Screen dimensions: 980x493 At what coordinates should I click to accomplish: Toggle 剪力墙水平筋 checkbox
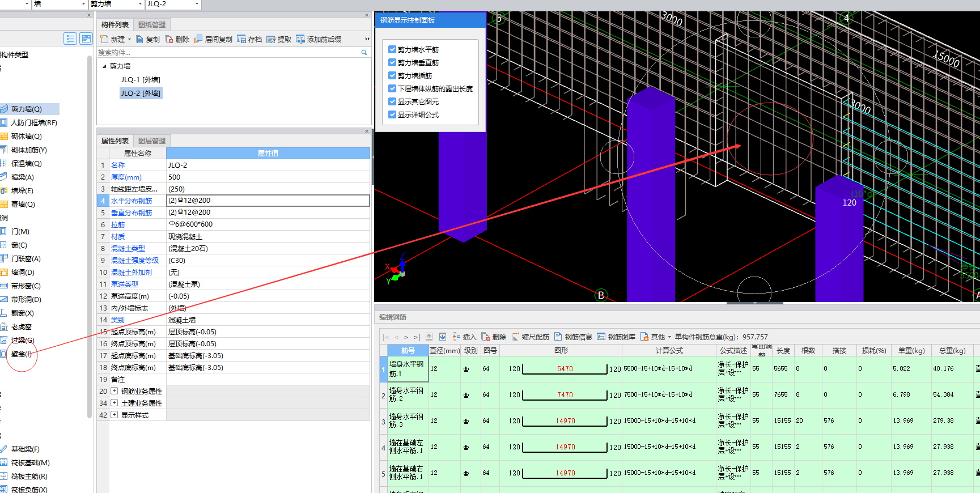click(392, 49)
